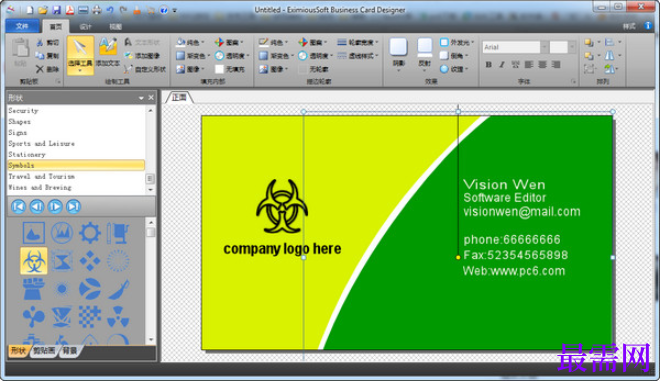Apply the shadow effect icon

[398, 52]
